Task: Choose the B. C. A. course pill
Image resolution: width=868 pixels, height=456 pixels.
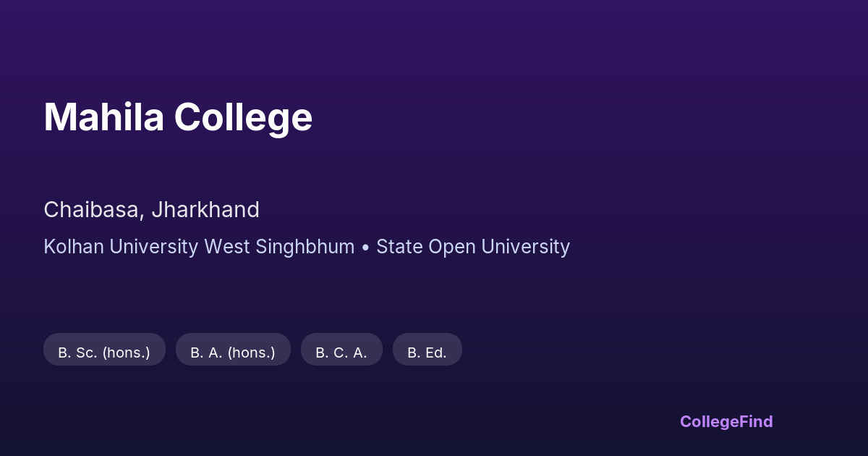Action: 341,352
